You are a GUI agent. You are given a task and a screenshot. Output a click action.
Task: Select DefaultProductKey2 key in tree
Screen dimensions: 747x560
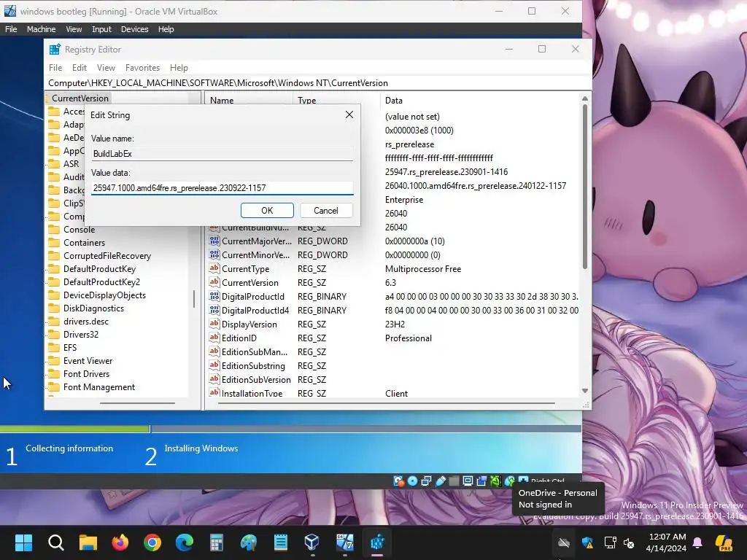point(101,282)
